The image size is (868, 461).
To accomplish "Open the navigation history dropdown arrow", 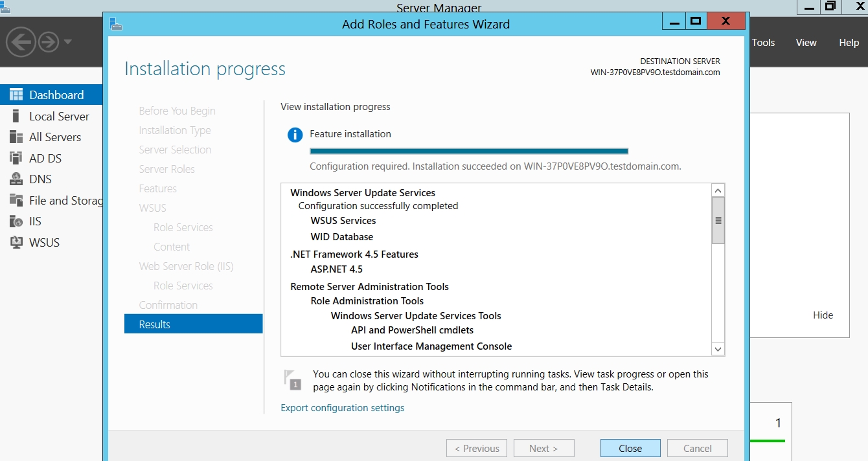I will point(68,43).
